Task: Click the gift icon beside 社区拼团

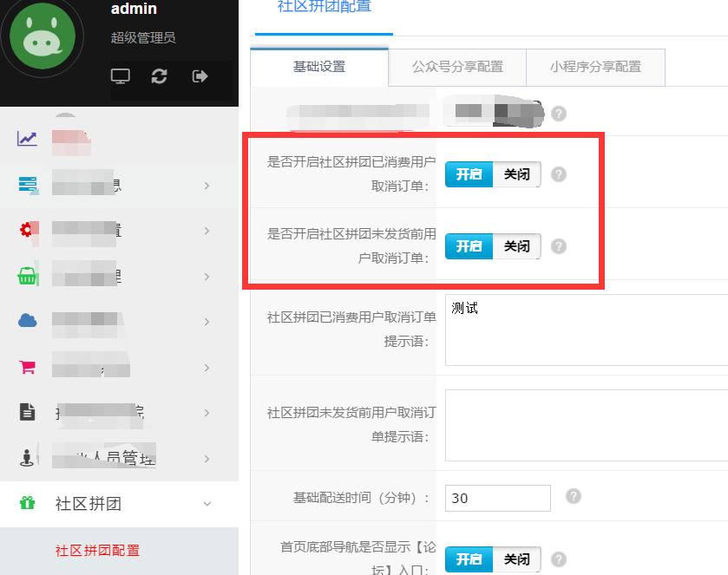Action: click(27, 503)
